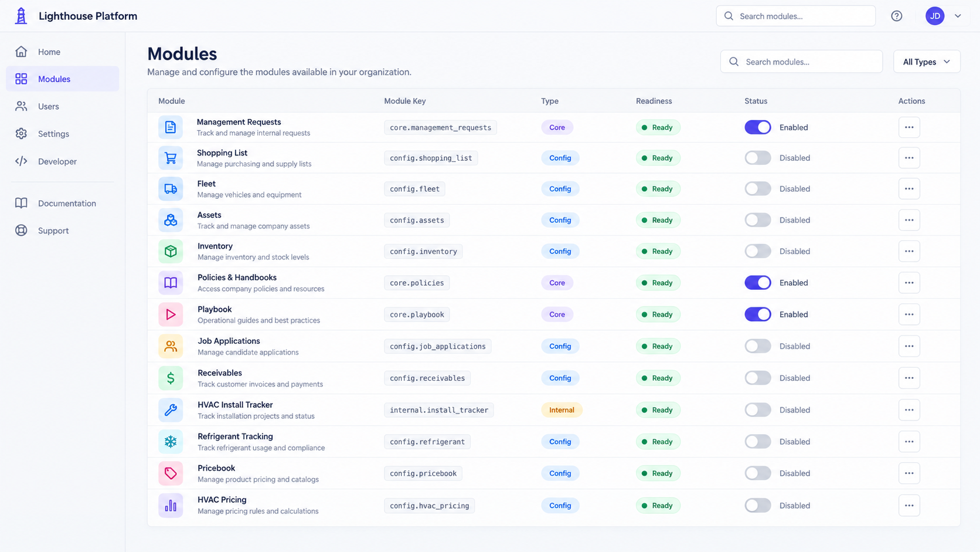Screen dimensions: 980x552
Task: Click the Shopping List cart icon
Action: pyautogui.click(x=171, y=158)
